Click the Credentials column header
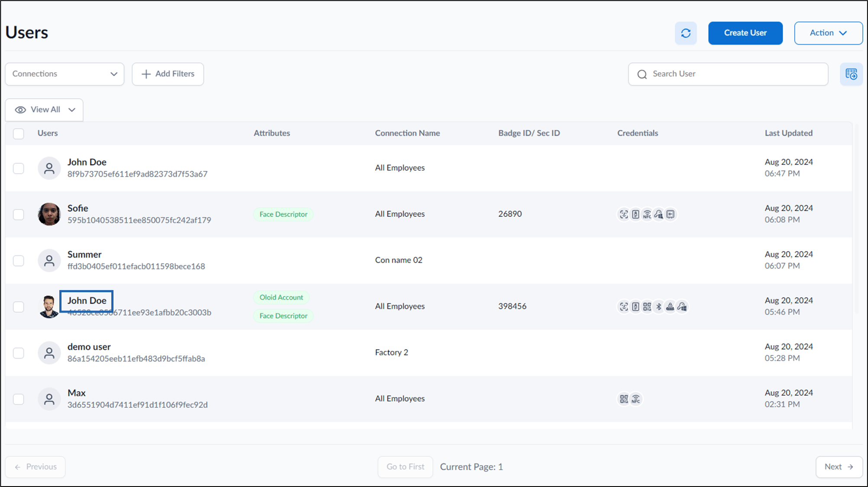Screen dimensions: 868x487 [x=637, y=133]
